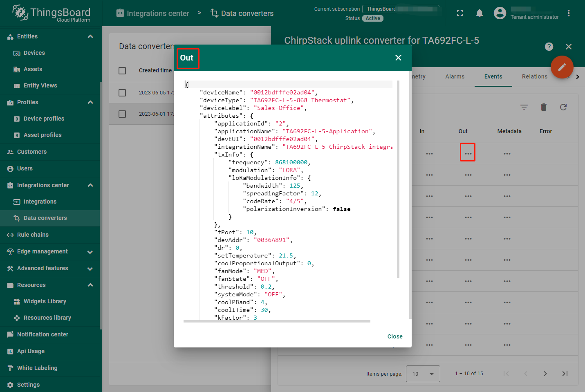Clear events with the trash icon

pos(544,107)
